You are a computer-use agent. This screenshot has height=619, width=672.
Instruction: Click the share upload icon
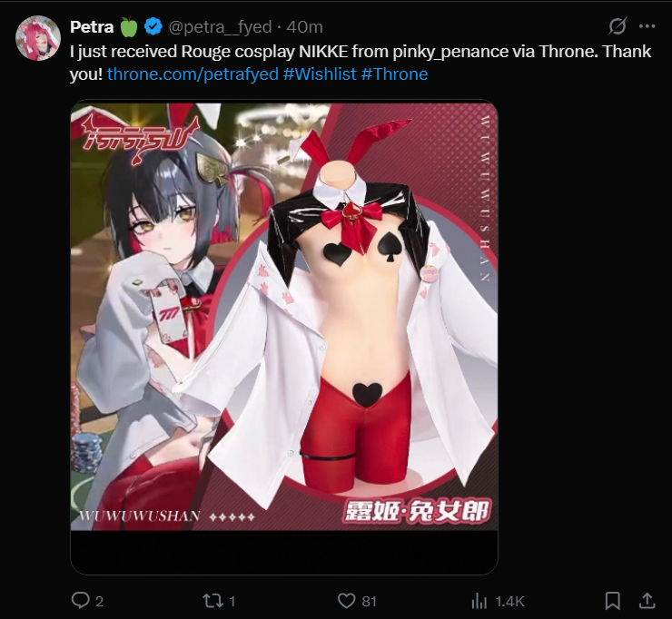[647, 601]
